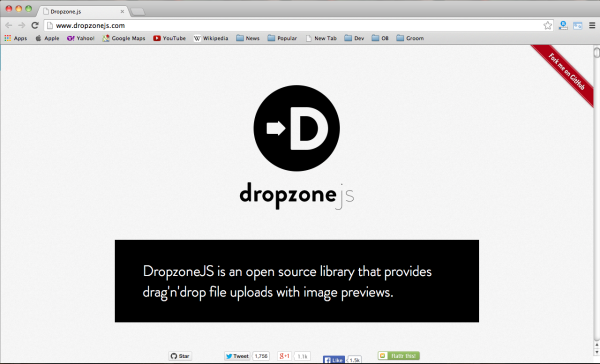Click the Facebook like count 1.5k
The image size is (600, 364).
[x=354, y=360]
